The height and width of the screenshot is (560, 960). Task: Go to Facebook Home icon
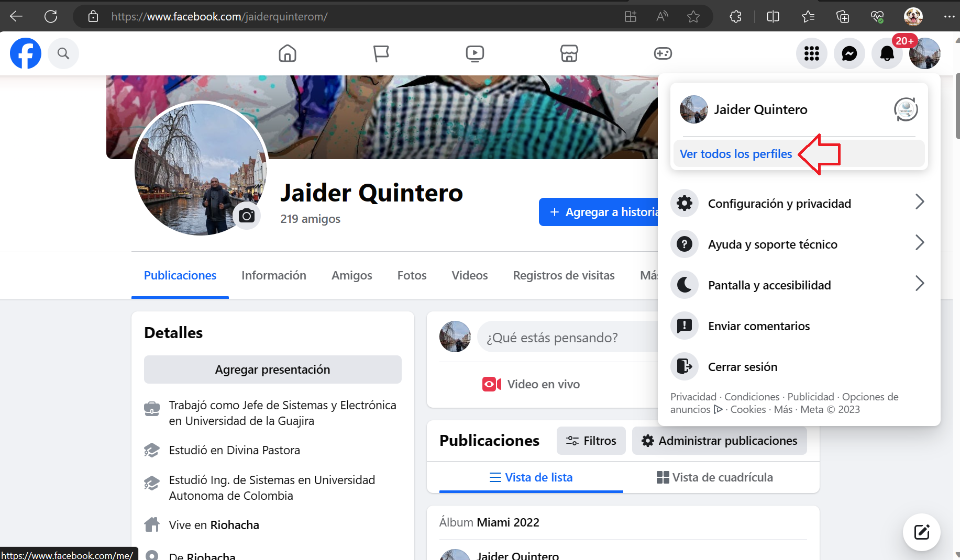pyautogui.click(x=287, y=53)
